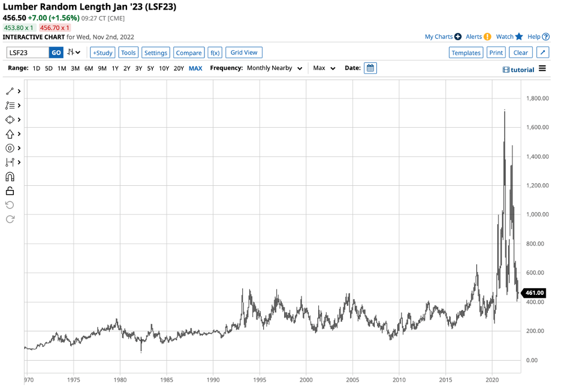This screenshot has height=392, width=561.
Task: Toggle the lock drawings padlock icon
Action: click(x=10, y=191)
